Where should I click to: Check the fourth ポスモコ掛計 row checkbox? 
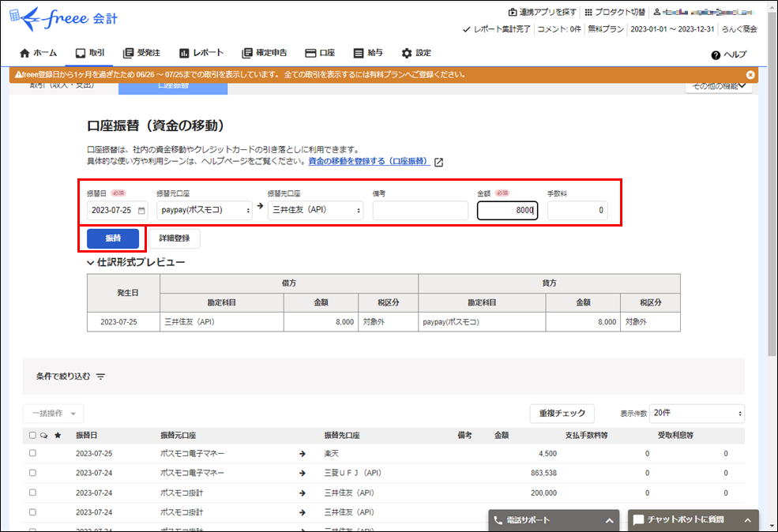pos(32,512)
